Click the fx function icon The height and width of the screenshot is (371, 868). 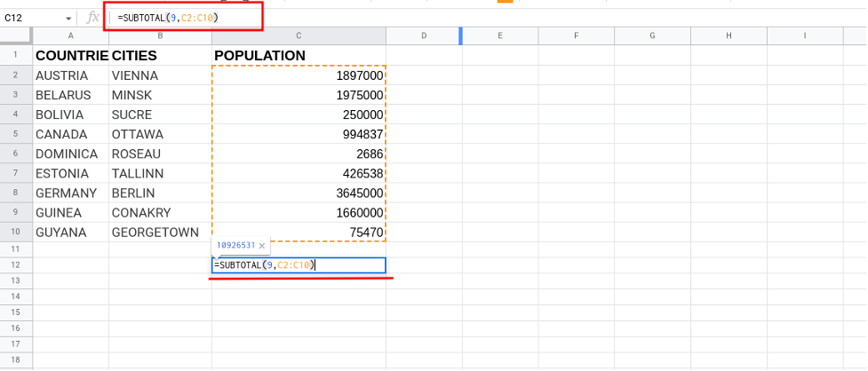point(93,19)
